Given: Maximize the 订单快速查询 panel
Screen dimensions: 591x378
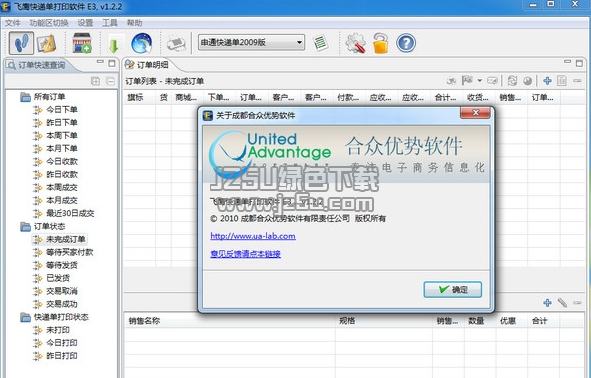Looking at the screenshot, I should 112,63.
